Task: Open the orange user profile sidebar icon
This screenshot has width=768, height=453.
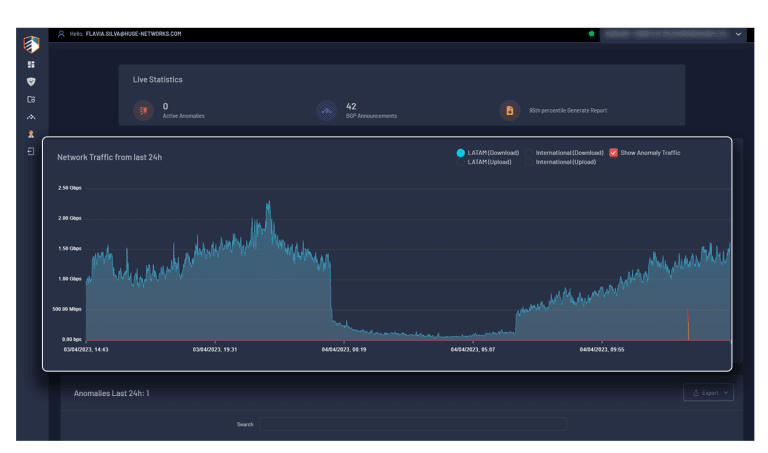Action: pos(31,134)
